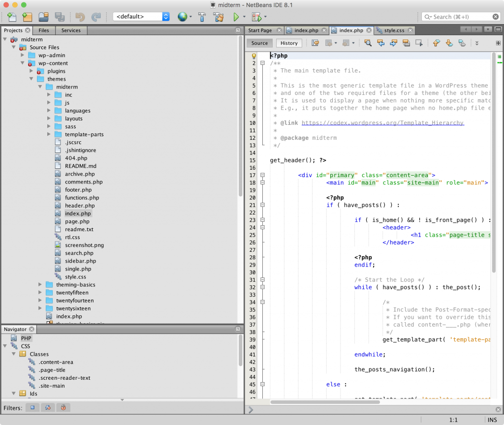Image resolution: width=504 pixels, height=425 pixels.
Task: Select functions.php in the project tree
Action: click(x=82, y=198)
